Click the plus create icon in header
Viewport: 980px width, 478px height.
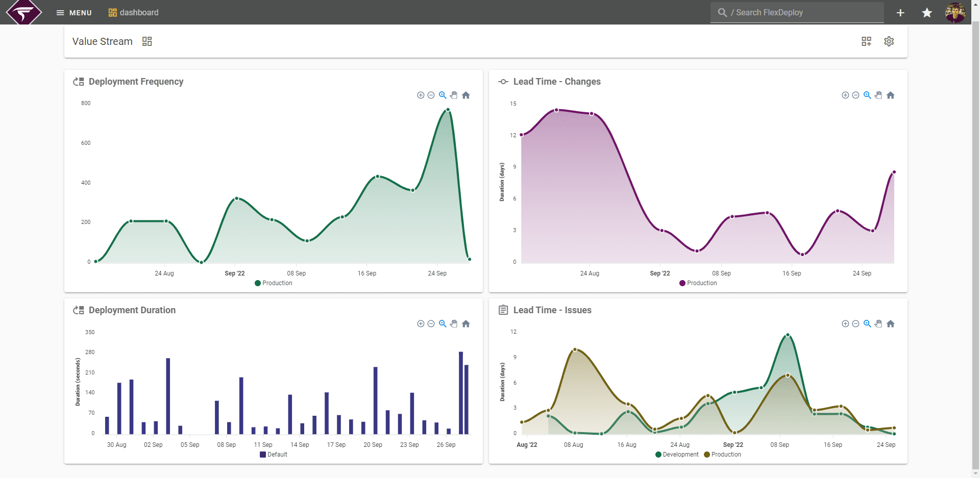coord(900,13)
